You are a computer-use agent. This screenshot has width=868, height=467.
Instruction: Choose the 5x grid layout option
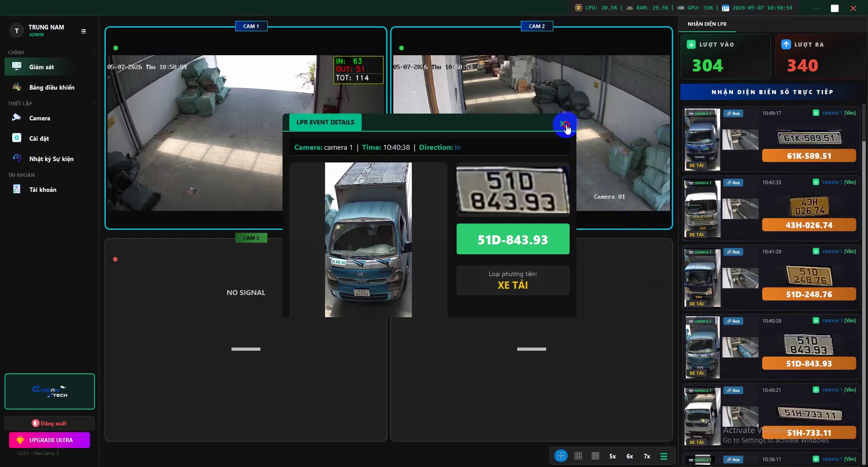(x=613, y=456)
